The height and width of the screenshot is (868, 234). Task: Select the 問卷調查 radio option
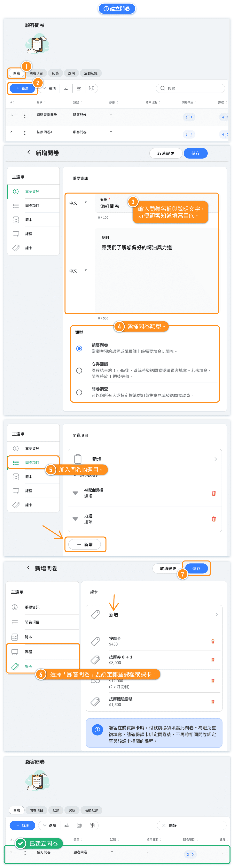79,392
